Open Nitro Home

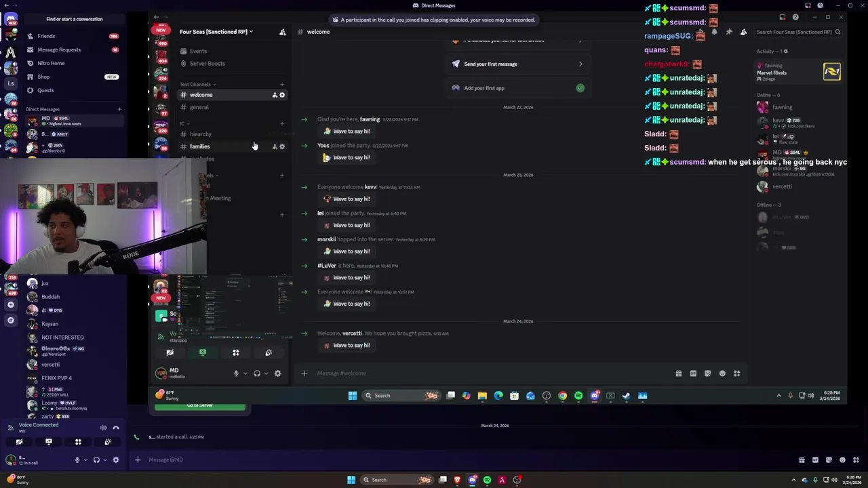[73, 63]
